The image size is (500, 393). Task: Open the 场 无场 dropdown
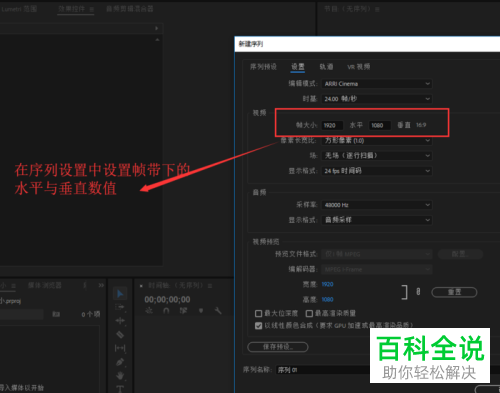377,155
